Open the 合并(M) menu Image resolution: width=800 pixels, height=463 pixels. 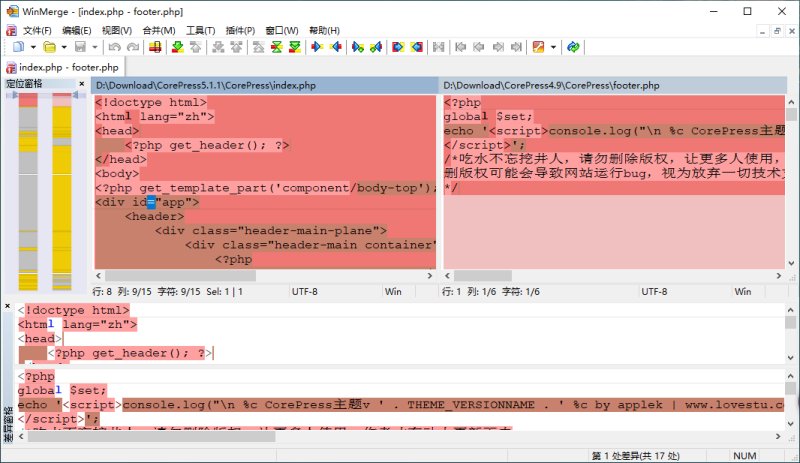pyautogui.click(x=159, y=31)
